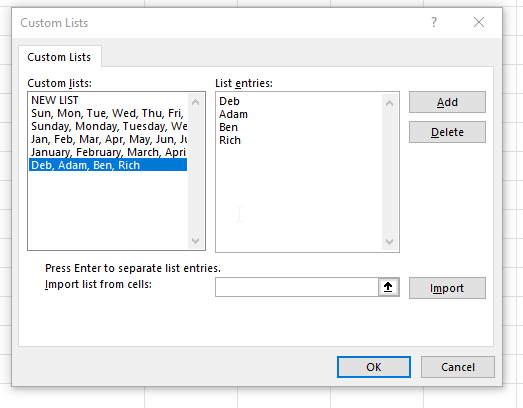
Task: Open the Help question mark icon
Action: [434, 22]
